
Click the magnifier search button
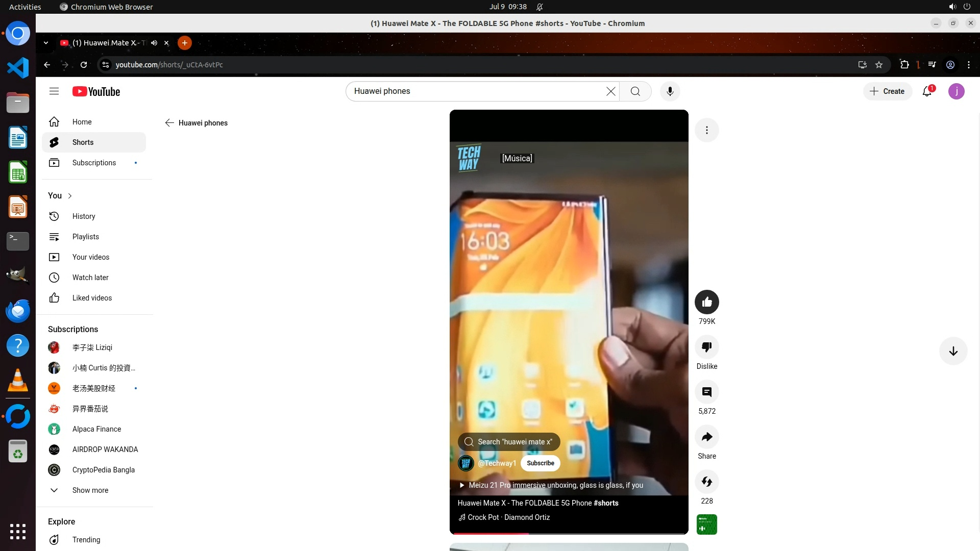pyautogui.click(x=635, y=91)
